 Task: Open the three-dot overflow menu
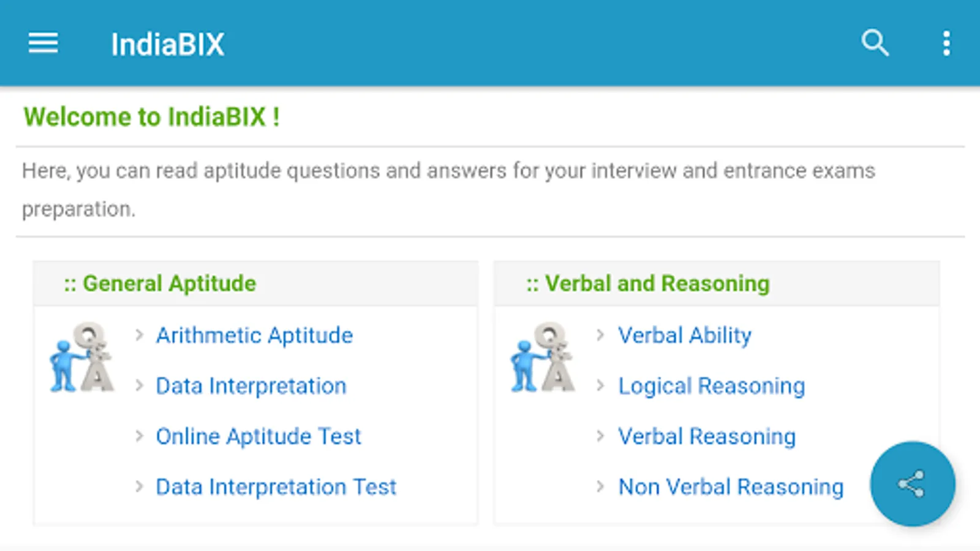click(946, 43)
